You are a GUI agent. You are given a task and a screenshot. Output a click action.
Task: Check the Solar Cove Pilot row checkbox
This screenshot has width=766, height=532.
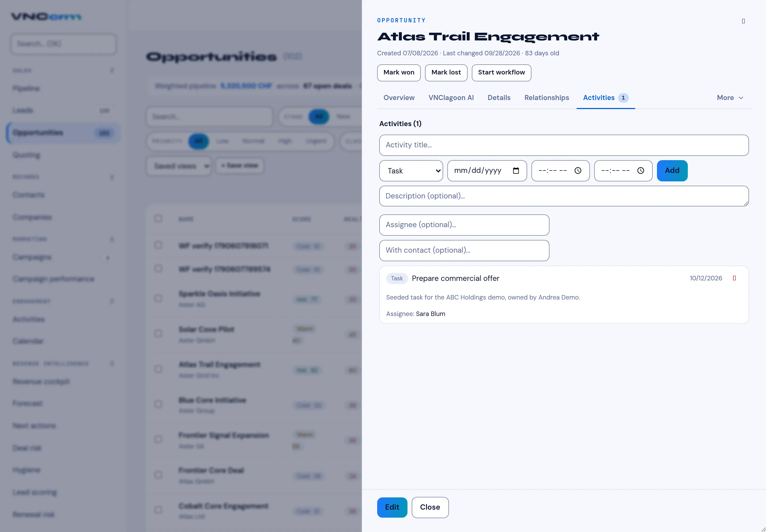click(x=158, y=333)
